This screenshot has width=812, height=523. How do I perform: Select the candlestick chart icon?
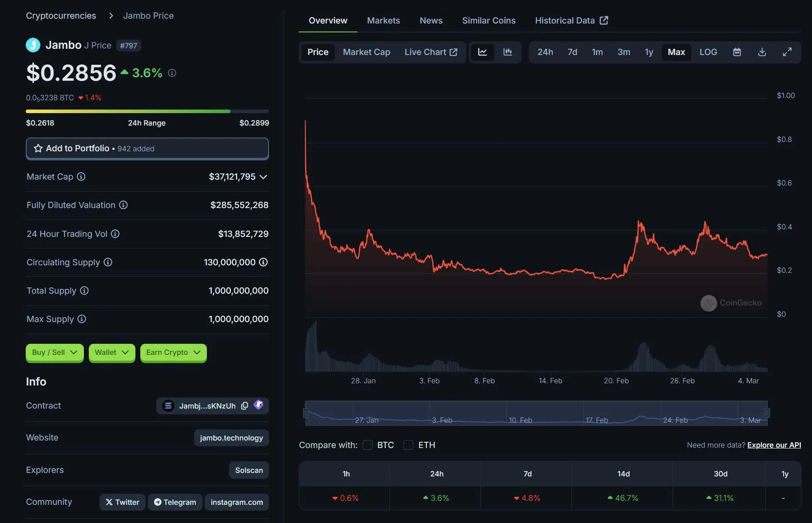tap(508, 52)
